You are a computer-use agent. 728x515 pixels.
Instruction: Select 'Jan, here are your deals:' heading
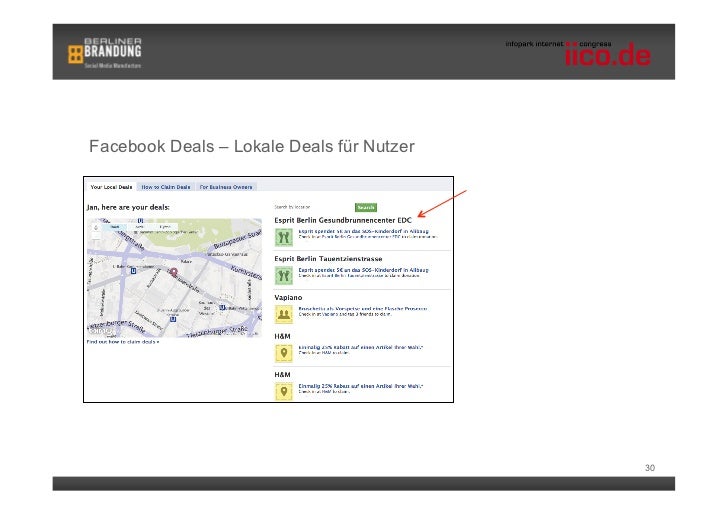coord(128,207)
